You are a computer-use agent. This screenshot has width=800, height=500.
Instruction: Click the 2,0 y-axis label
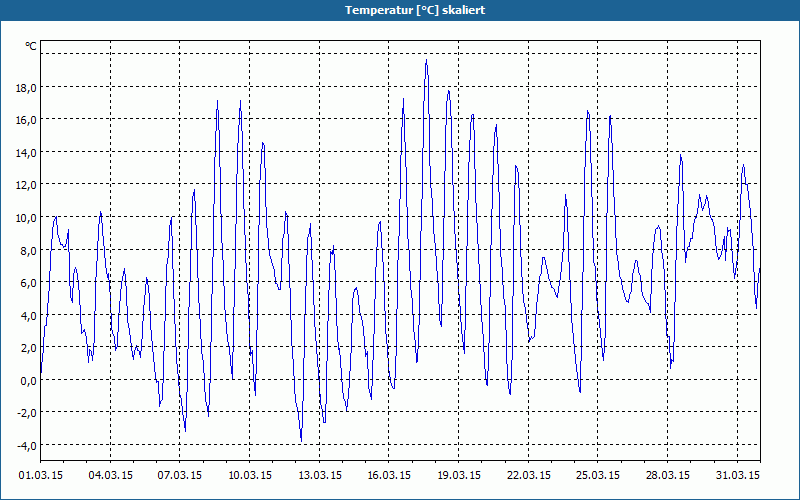pos(28,348)
